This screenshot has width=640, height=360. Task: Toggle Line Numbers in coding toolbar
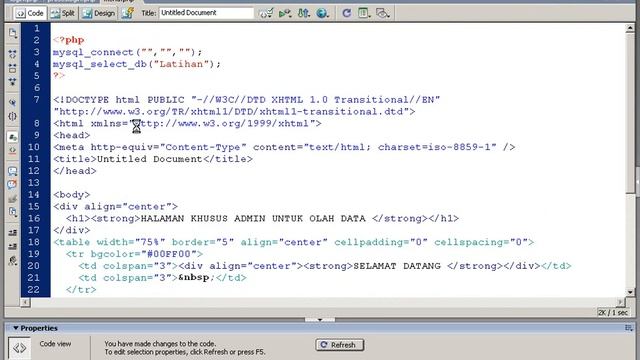pos(13,137)
